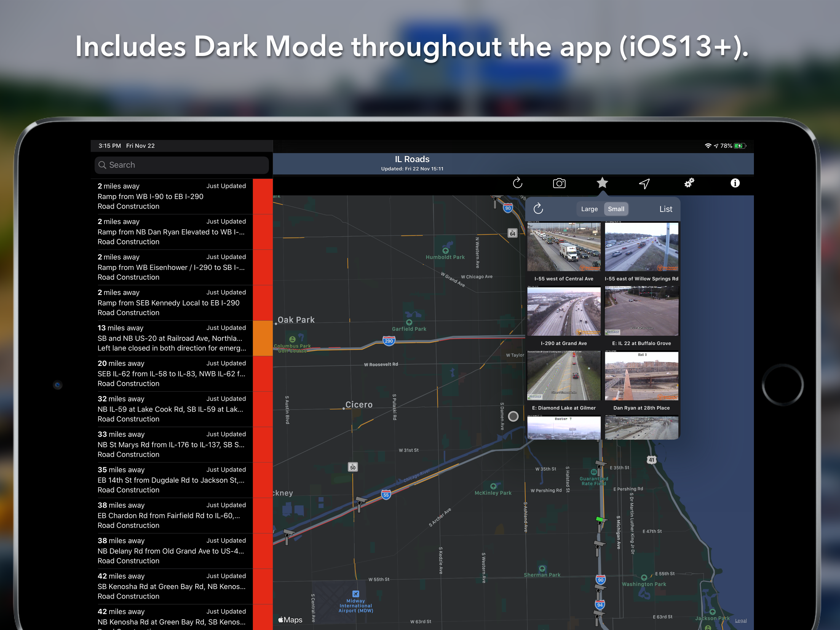Tap the I-55 highway shield on the map
The height and width of the screenshot is (630, 840).
[x=386, y=495]
